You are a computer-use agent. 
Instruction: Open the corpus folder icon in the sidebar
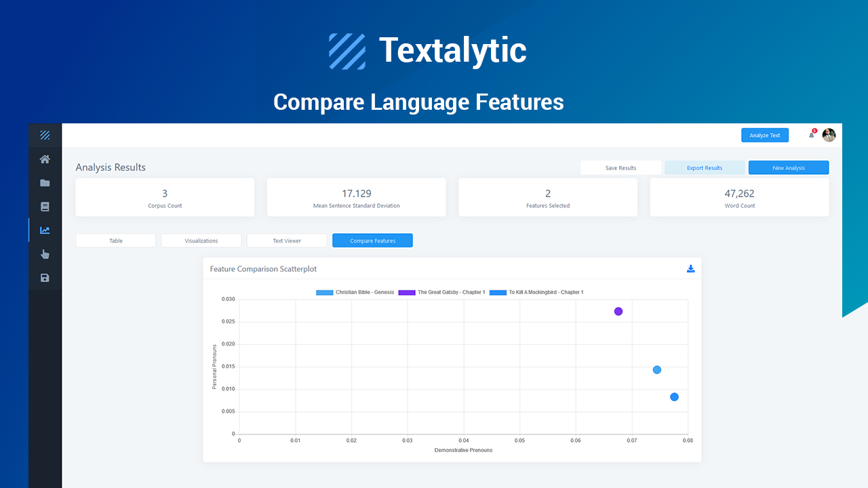coord(45,182)
